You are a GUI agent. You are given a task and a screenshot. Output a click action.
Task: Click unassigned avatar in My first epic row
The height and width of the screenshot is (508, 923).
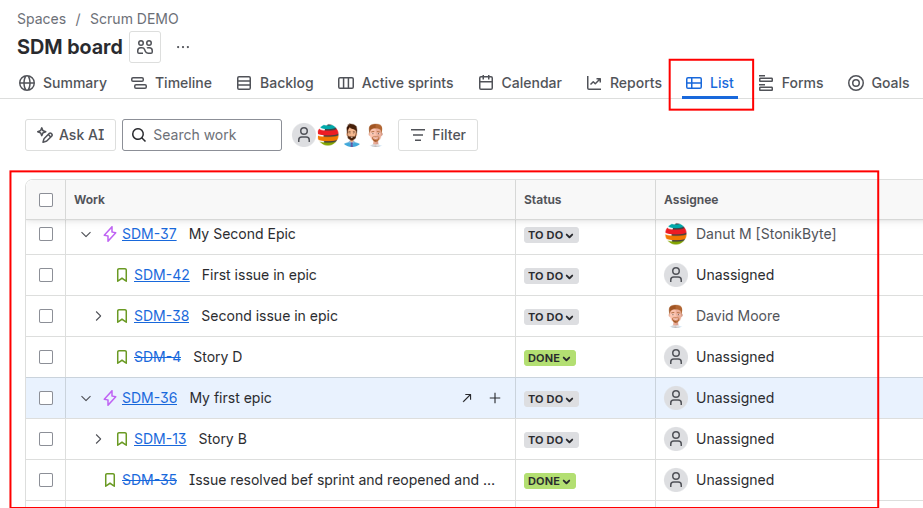point(676,398)
